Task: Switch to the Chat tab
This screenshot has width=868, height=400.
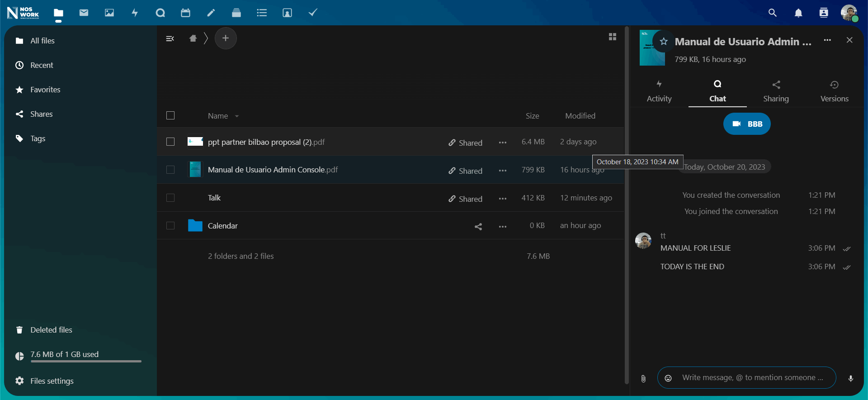Action: (717, 91)
